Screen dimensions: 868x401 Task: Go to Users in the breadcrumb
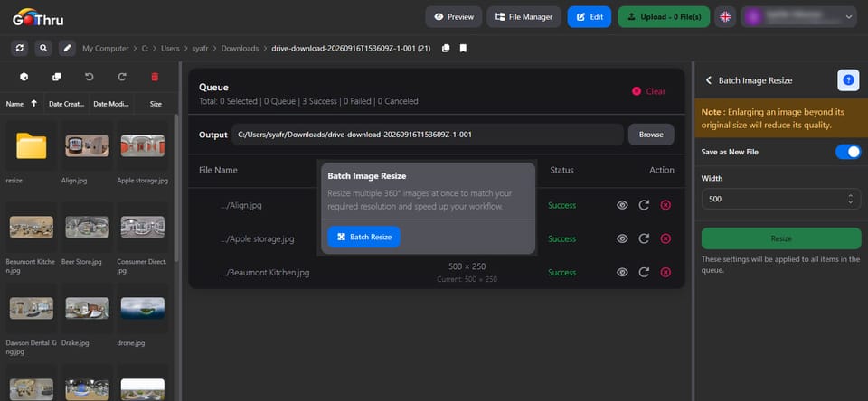coord(170,49)
